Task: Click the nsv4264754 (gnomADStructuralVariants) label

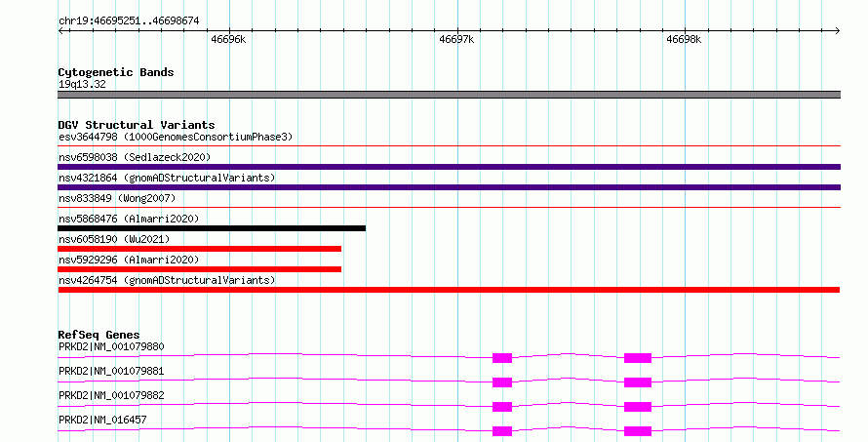Action: click(167, 280)
